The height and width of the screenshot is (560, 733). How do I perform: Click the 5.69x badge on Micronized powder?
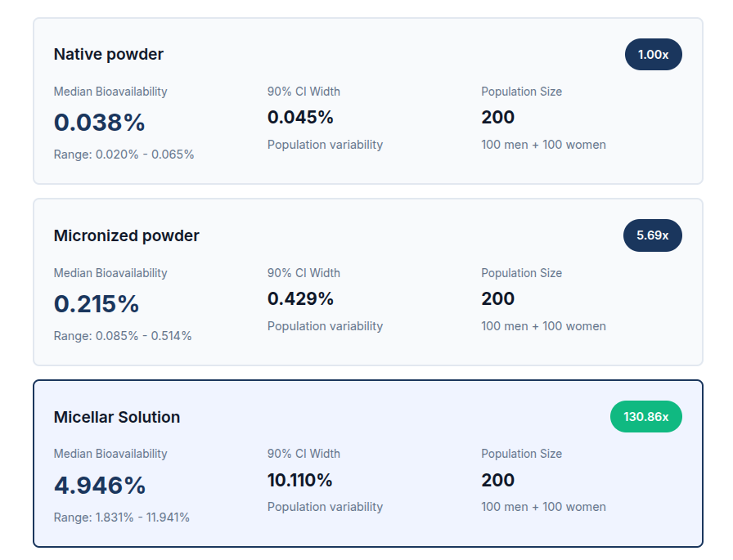tap(653, 235)
